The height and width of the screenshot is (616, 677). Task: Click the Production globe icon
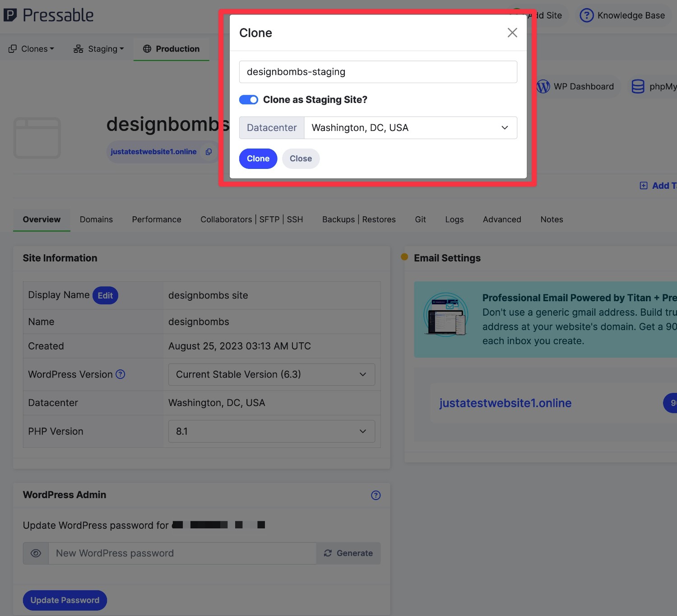147,49
